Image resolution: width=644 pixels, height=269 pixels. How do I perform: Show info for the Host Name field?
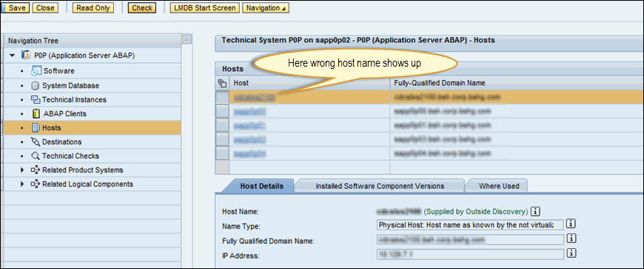point(534,211)
